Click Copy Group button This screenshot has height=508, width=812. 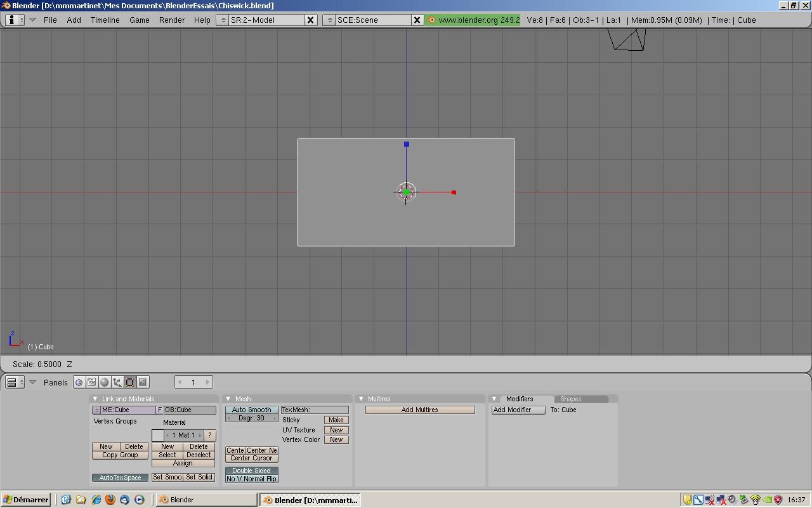click(x=120, y=455)
